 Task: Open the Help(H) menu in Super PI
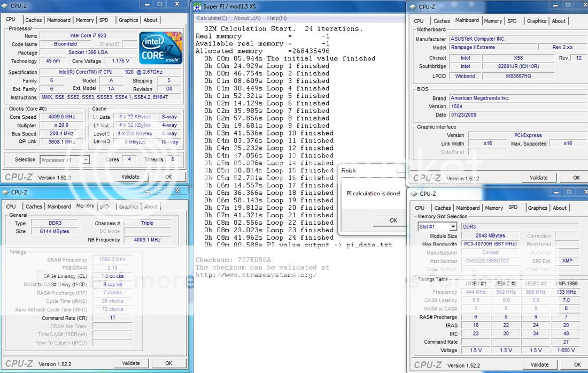coord(277,18)
